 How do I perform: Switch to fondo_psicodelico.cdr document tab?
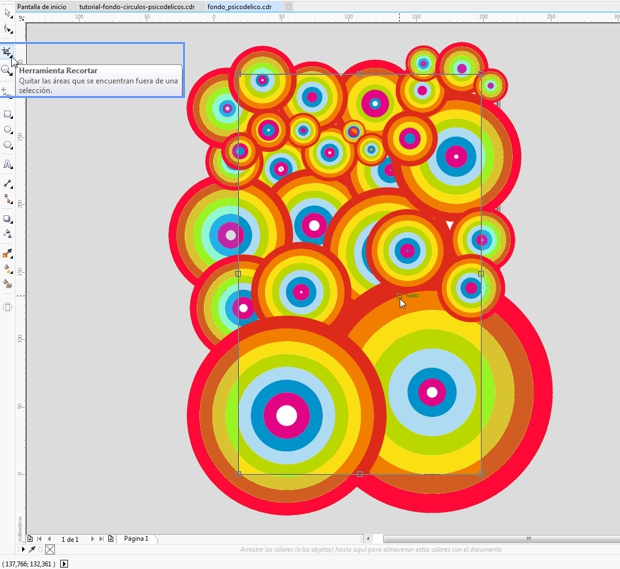(239, 6)
